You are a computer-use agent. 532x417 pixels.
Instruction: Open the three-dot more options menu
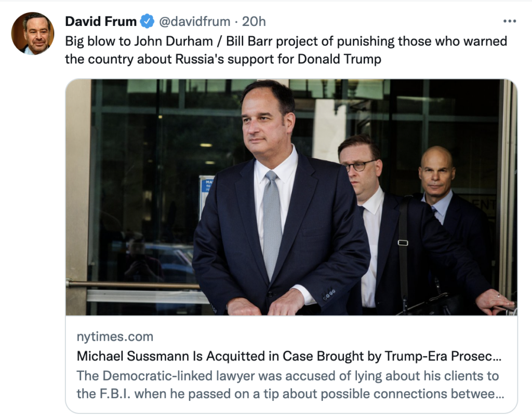tap(510, 21)
